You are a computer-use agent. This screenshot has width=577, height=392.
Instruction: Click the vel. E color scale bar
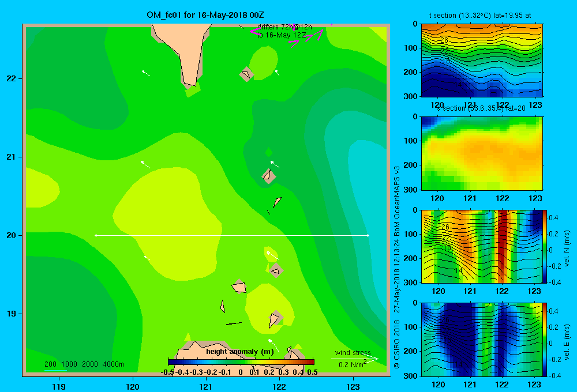545,340
